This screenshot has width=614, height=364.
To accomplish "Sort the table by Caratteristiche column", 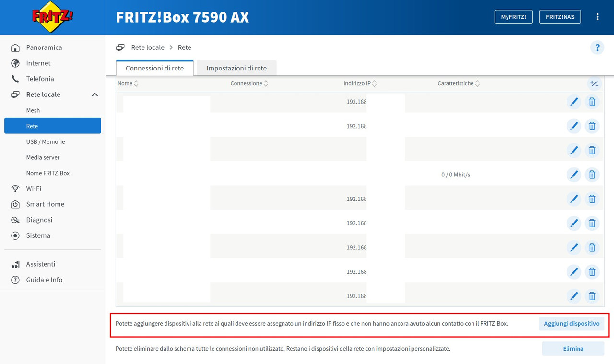I will [x=459, y=83].
